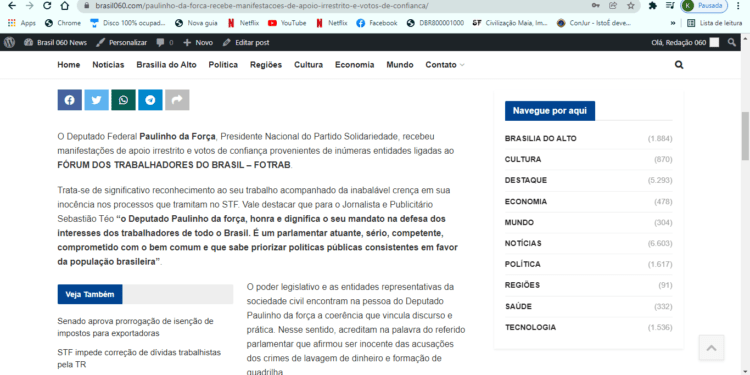Viewport: 750px width, 375px height.
Task: Click Personalizar in admin bar
Action: pos(121,42)
